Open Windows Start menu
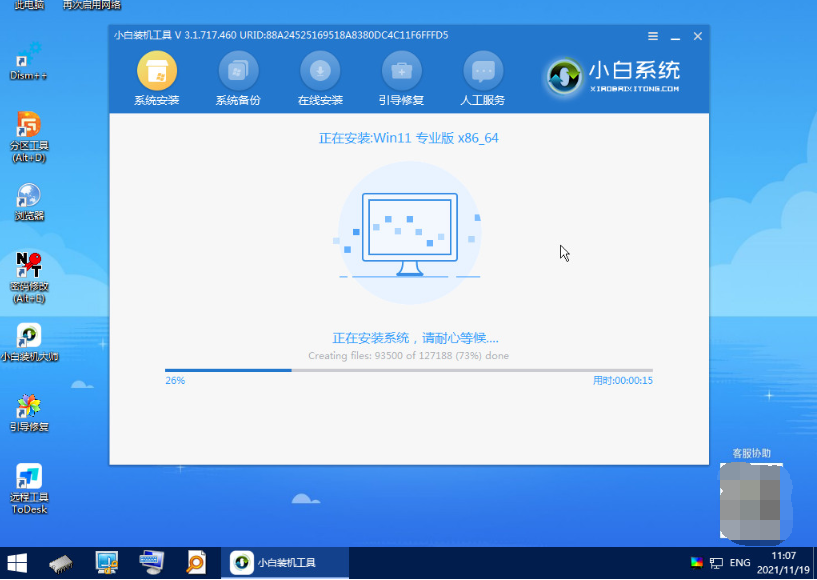 point(17,563)
